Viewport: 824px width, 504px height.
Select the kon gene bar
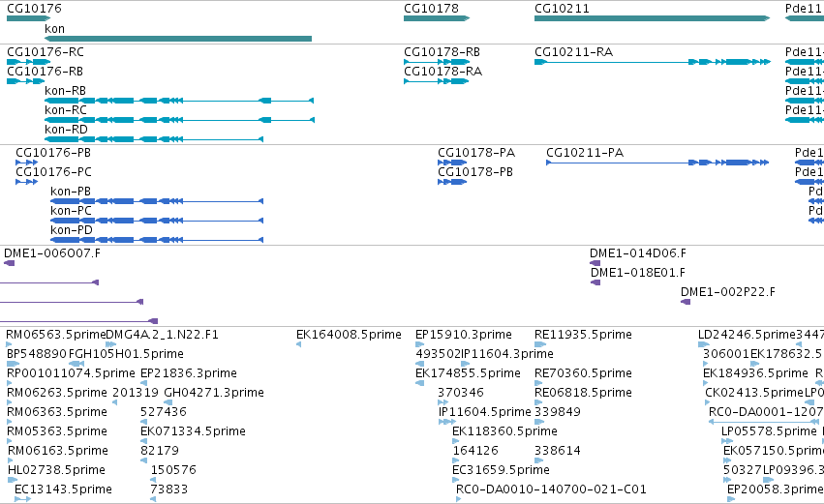(x=178, y=39)
